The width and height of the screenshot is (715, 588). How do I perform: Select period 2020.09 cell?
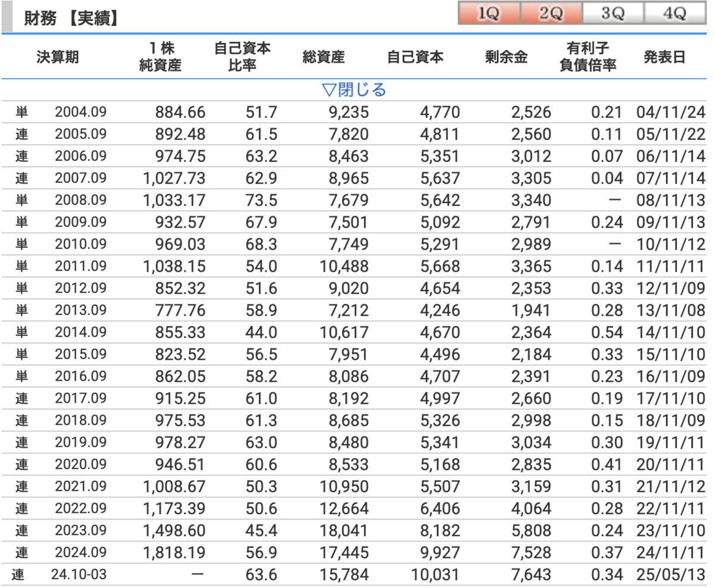[x=80, y=465]
